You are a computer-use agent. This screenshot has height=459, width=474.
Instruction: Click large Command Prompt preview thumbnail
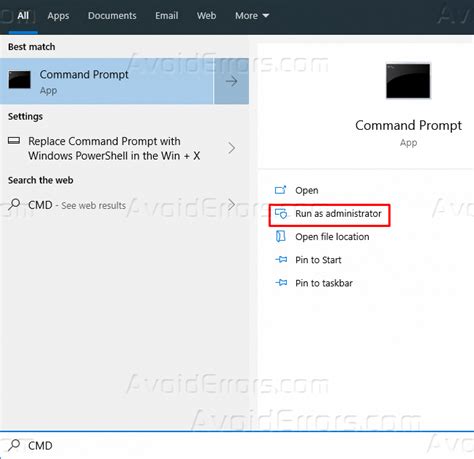point(408,81)
